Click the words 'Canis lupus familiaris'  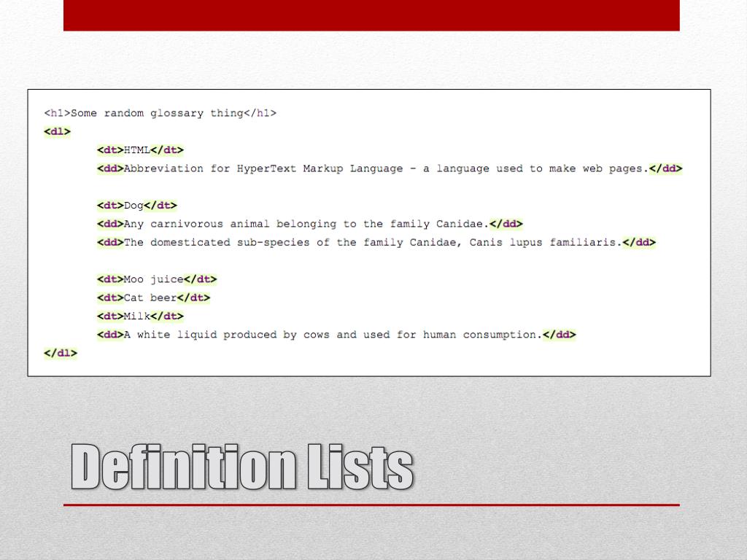click(543, 242)
